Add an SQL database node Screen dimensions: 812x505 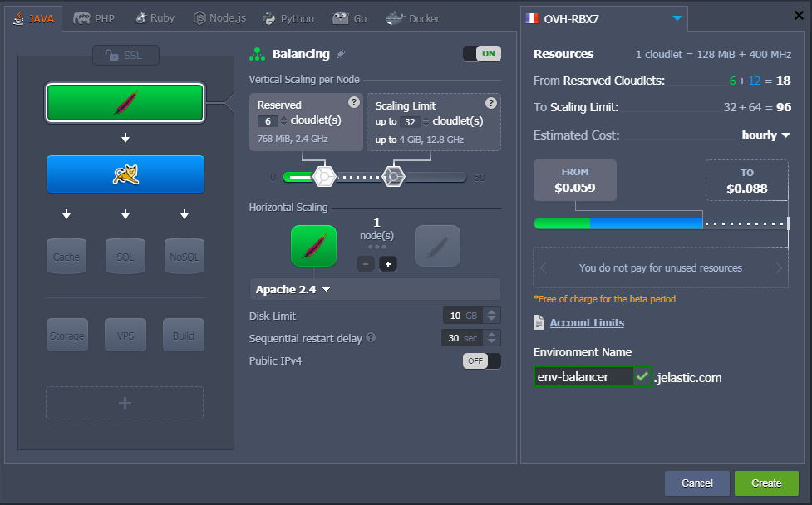pyautogui.click(x=125, y=256)
